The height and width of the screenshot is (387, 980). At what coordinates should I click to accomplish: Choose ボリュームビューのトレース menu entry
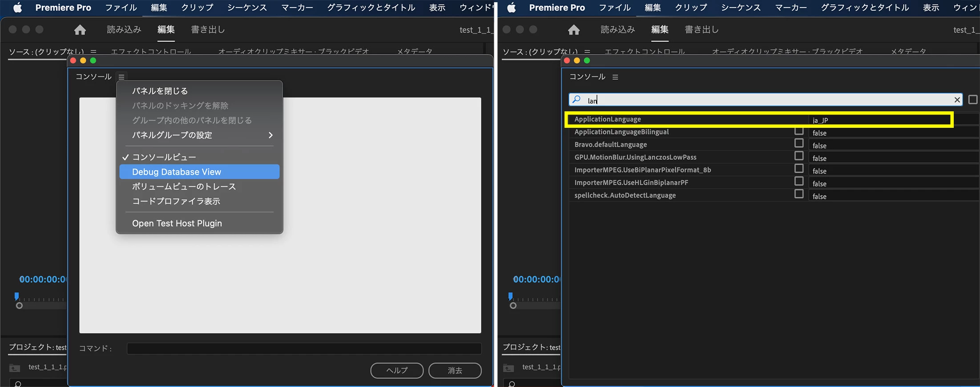pos(199,187)
